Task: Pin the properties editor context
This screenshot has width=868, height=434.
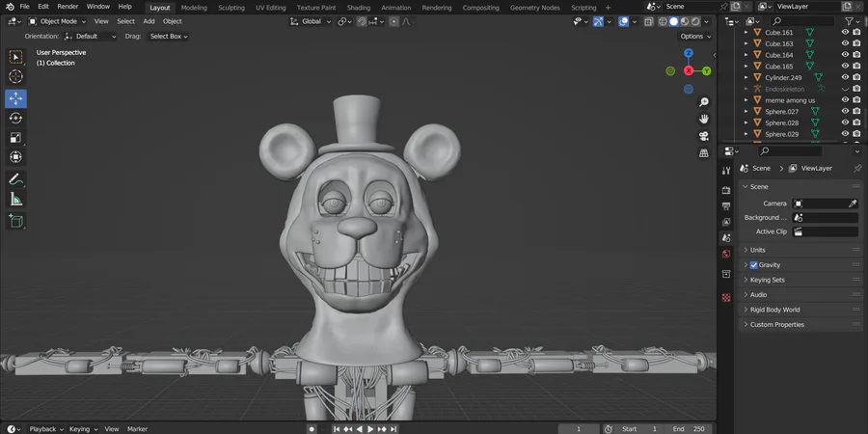Action: (857, 168)
